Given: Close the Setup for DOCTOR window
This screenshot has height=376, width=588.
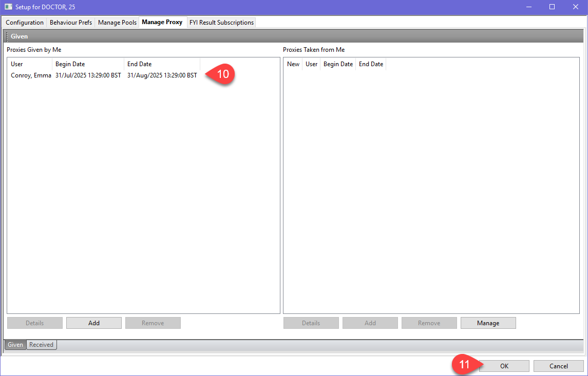Looking at the screenshot, I should [x=576, y=7].
